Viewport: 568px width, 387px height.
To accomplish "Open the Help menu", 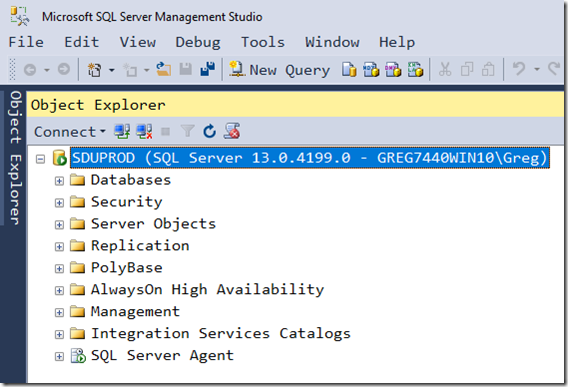I will click(x=397, y=42).
